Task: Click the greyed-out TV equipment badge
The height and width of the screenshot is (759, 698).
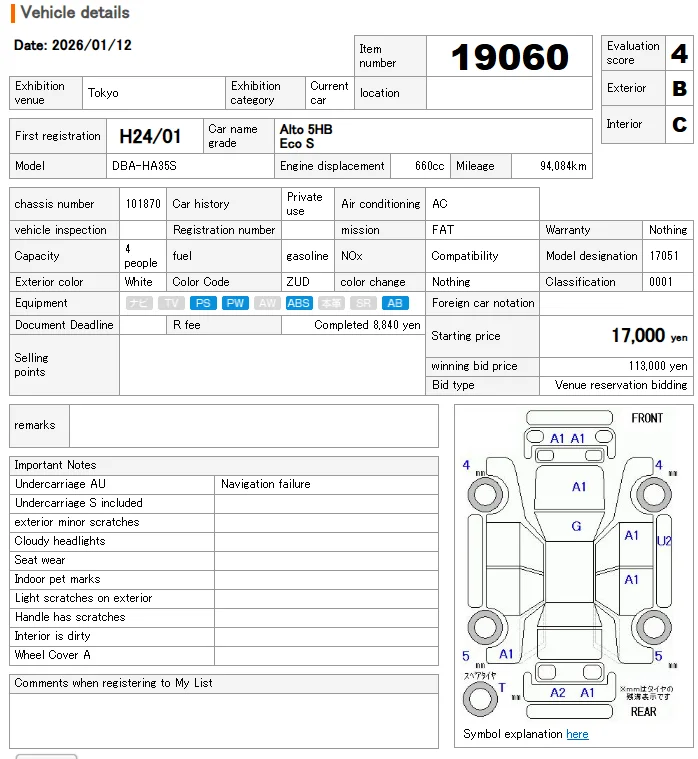Action: (171, 303)
